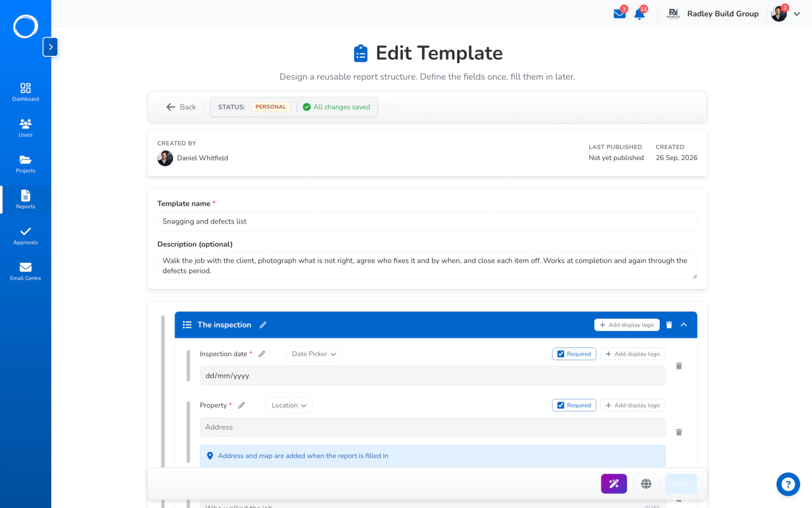The height and width of the screenshot is (508, 812).
Task: Click the Back button
Action: pos(181,107)
